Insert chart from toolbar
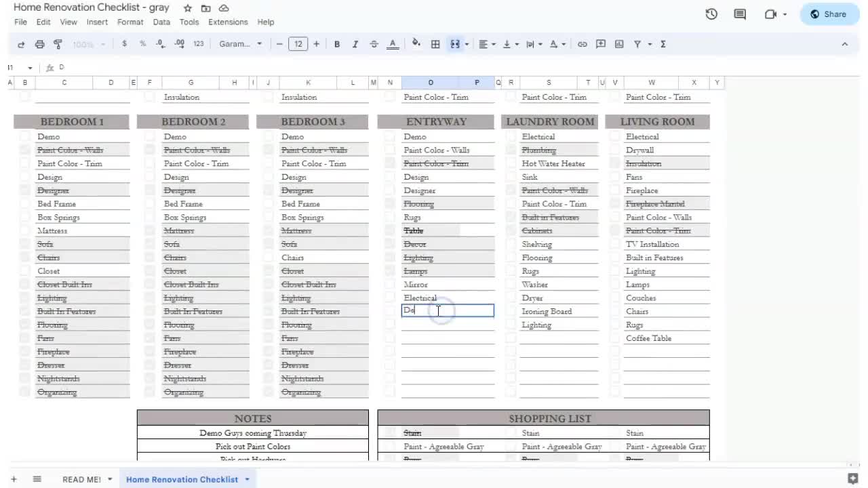This screenshot has width=868, height=488. point(619,44)
